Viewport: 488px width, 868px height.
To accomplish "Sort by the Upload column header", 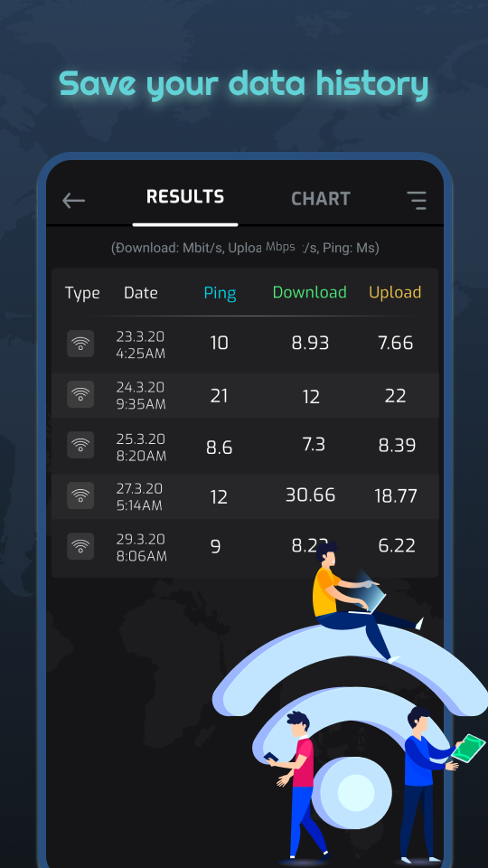I will (x=395, y=293).
